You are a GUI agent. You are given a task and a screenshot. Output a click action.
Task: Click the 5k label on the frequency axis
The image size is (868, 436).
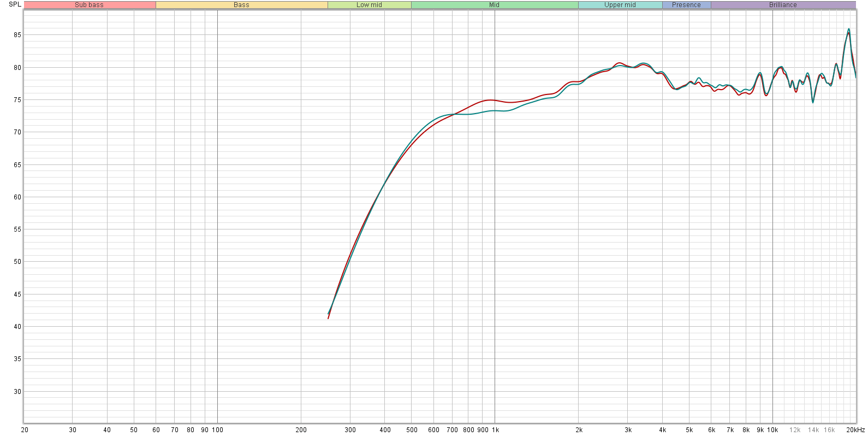(x=689, y=430)
